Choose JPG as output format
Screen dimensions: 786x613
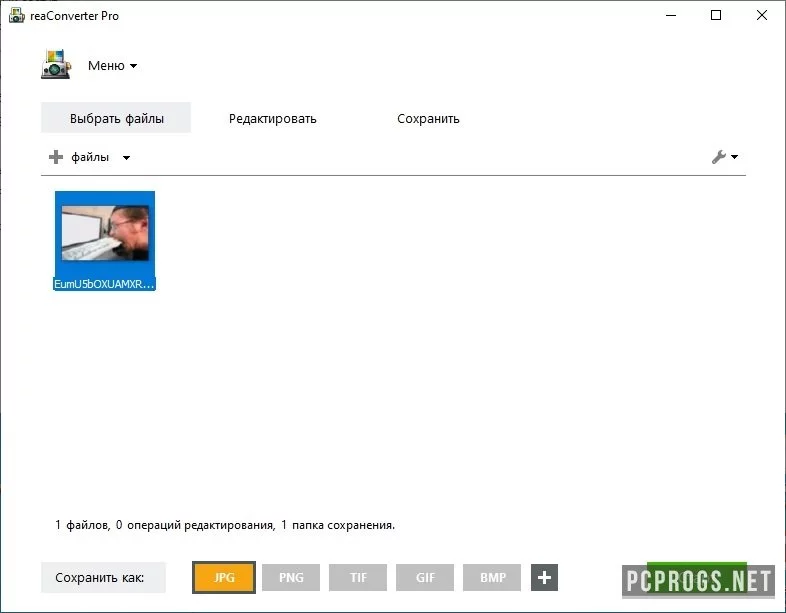(x=224, y=577)
